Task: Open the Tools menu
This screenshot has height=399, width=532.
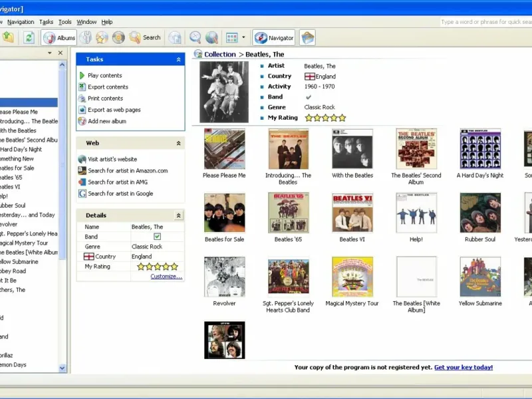Action: click(65, 22)
